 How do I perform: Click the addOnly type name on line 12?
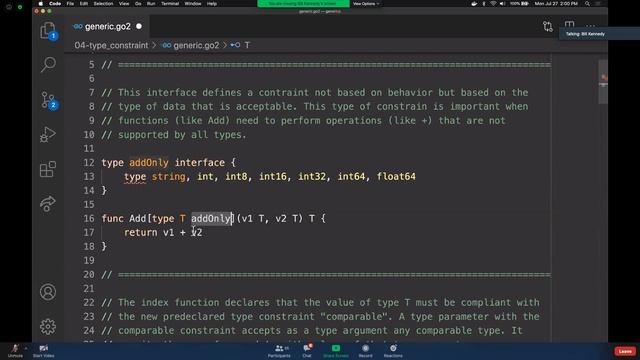point(149,162)
